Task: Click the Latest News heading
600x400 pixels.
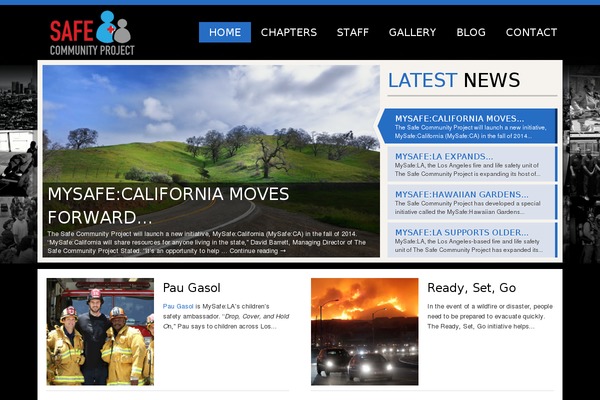Action: coord(454,80)
